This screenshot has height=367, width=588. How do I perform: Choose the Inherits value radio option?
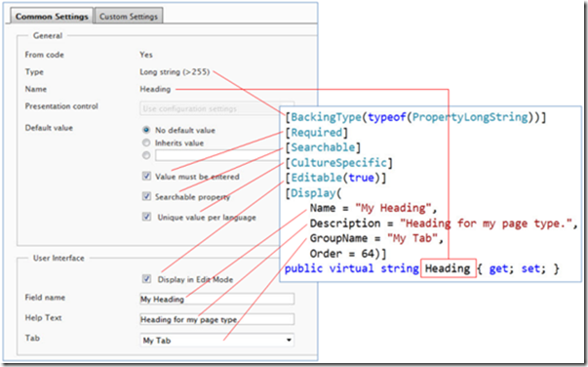coord(146,143)
